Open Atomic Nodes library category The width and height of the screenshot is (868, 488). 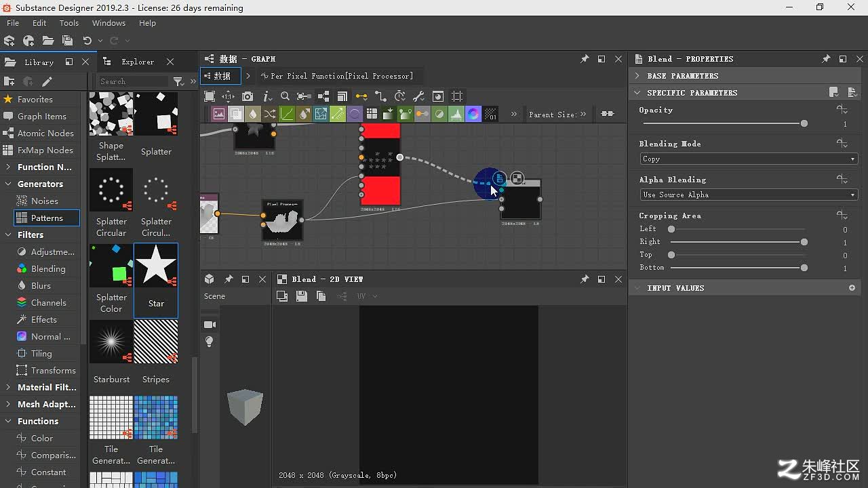[x=45, y=133]
